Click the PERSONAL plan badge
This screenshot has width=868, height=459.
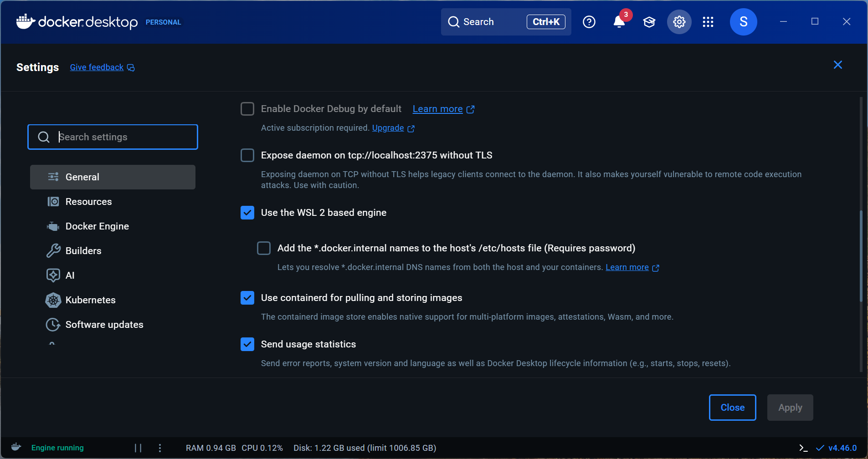click(163, 22)
